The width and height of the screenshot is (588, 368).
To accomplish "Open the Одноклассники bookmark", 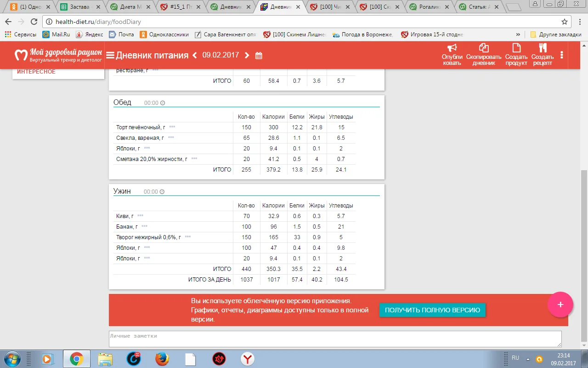I will (x=164, y=34).
